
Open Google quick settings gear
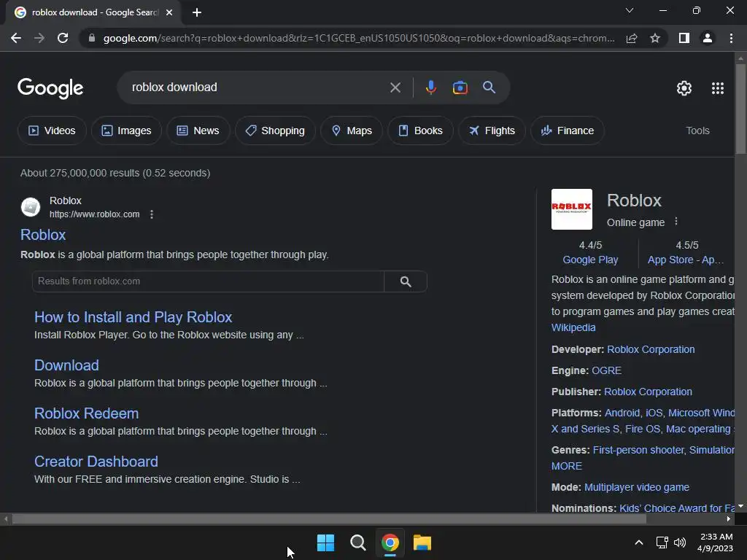pyautogui.click(x=684, y=88)
